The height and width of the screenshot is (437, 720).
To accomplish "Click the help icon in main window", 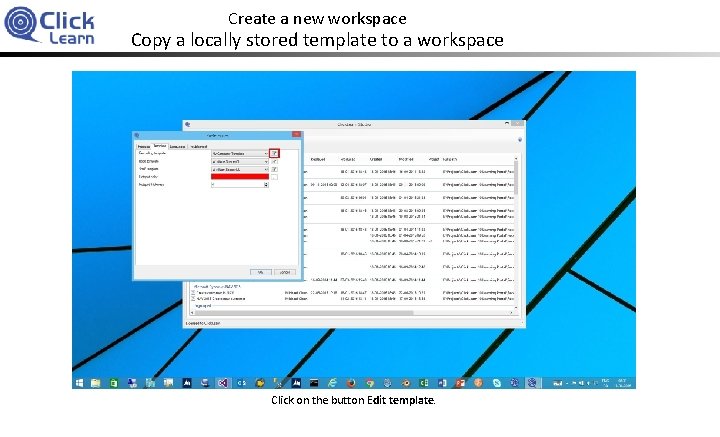I will click(520, 140).
